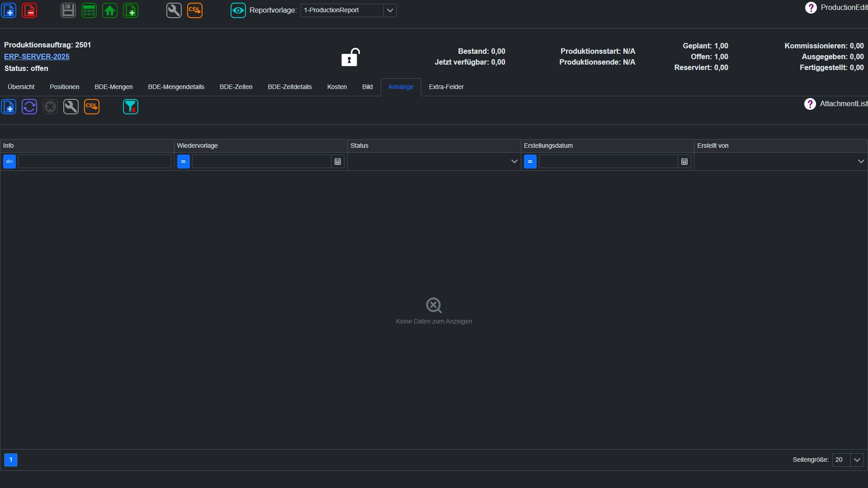Sort by the Erstellungsdatum column header

pyautogui.click(x=607, y=145)
